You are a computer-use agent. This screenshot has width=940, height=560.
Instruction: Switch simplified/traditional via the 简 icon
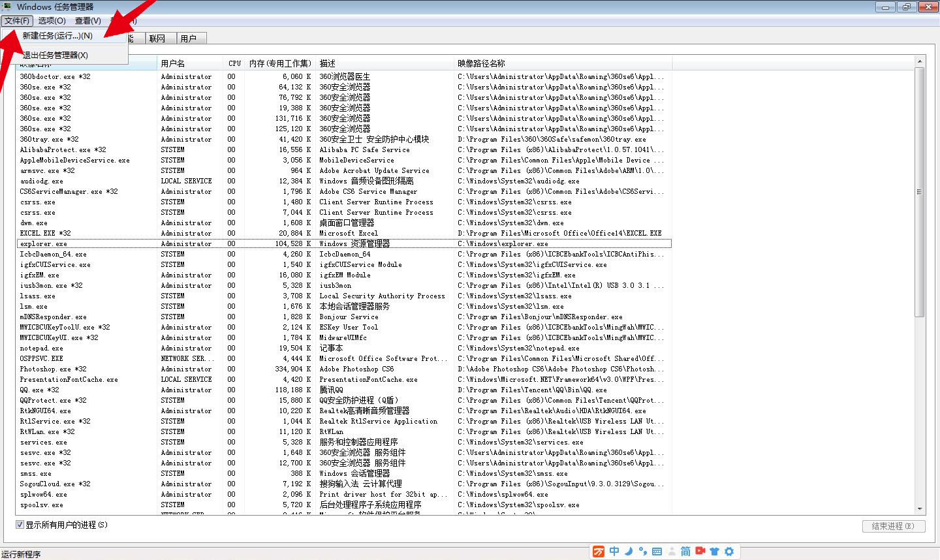[685, 552]
